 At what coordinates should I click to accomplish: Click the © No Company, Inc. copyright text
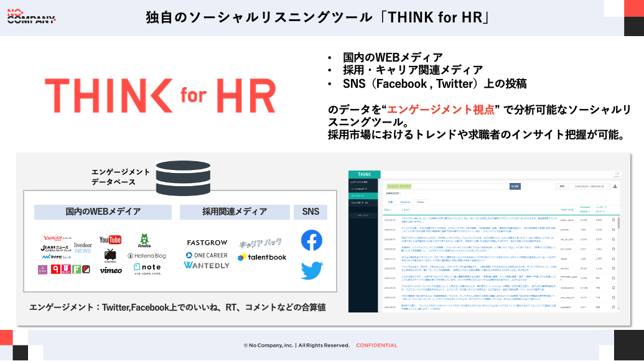(x=297, y=345)
